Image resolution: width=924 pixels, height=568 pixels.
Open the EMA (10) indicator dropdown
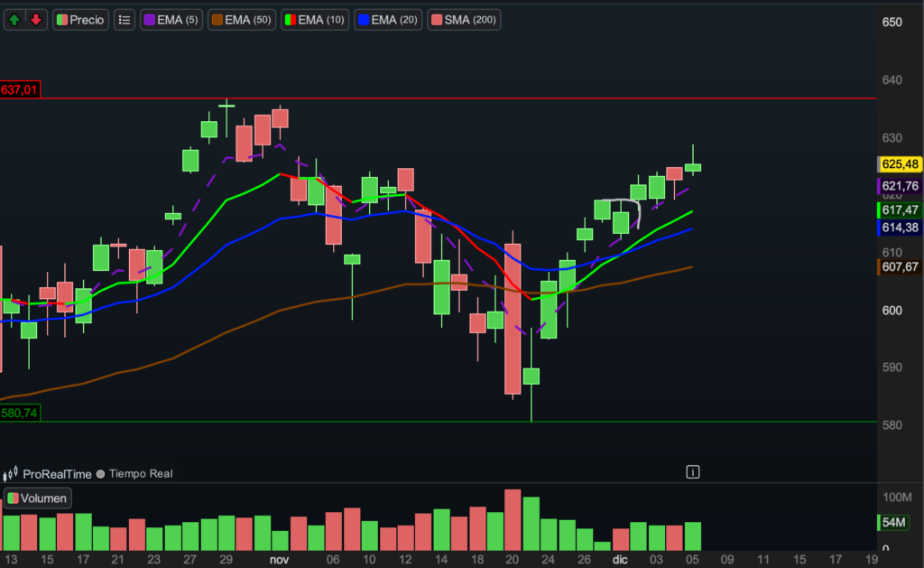pos(314,19)
